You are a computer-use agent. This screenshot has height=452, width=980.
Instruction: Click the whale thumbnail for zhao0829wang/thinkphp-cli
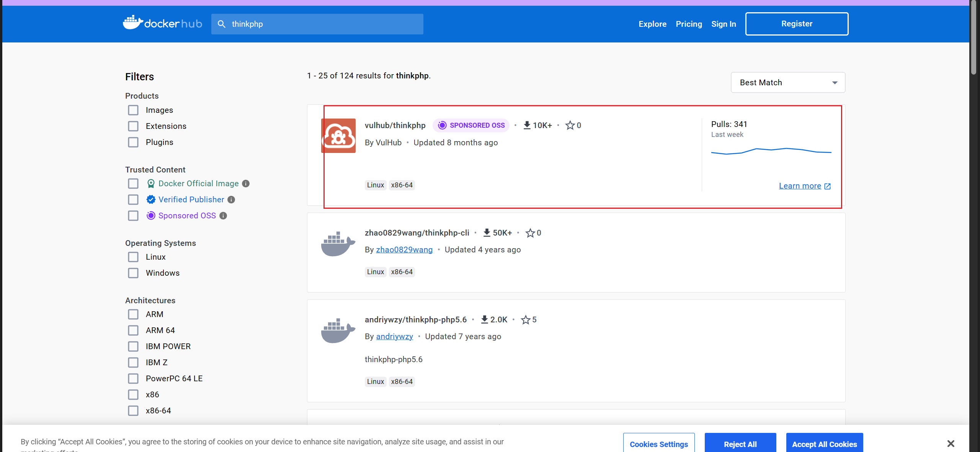[338, 244]
